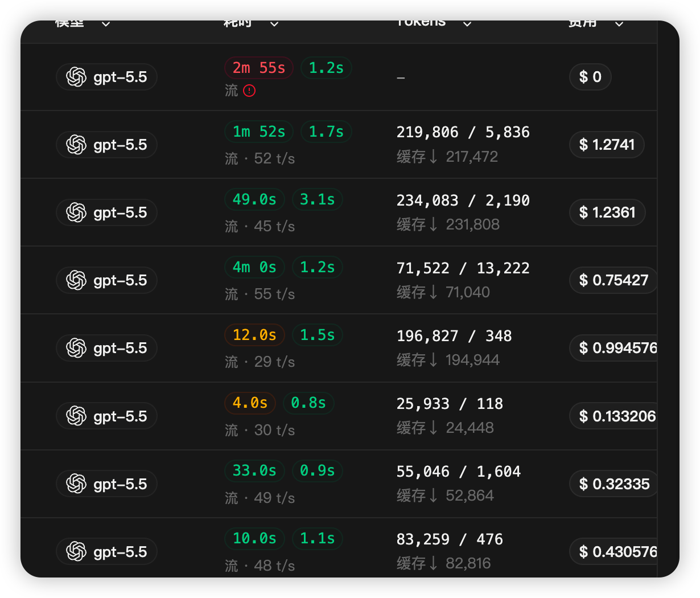Click the 10.0s duration badge
700x598 pixels.
254,538
